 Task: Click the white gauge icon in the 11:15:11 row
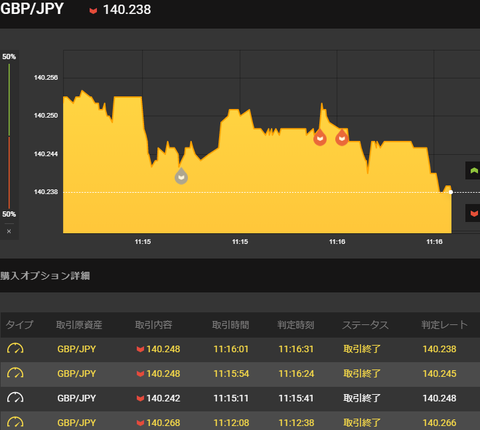click(15, 398)
